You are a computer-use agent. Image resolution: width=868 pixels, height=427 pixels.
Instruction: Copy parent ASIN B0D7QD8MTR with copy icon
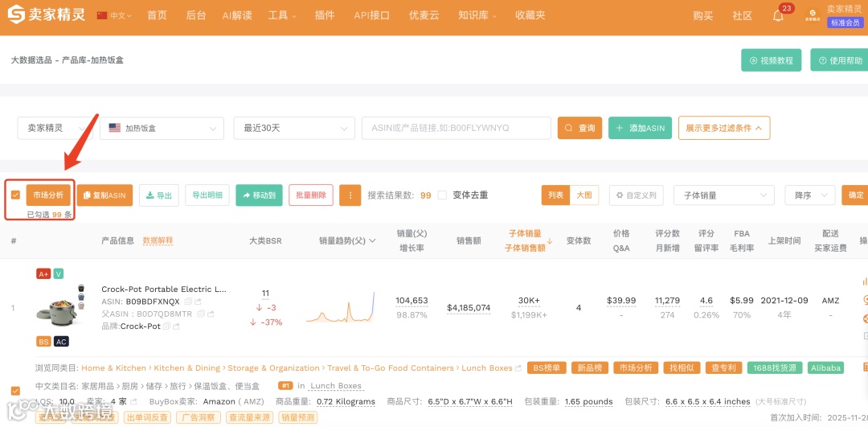[x=201, y=314]
